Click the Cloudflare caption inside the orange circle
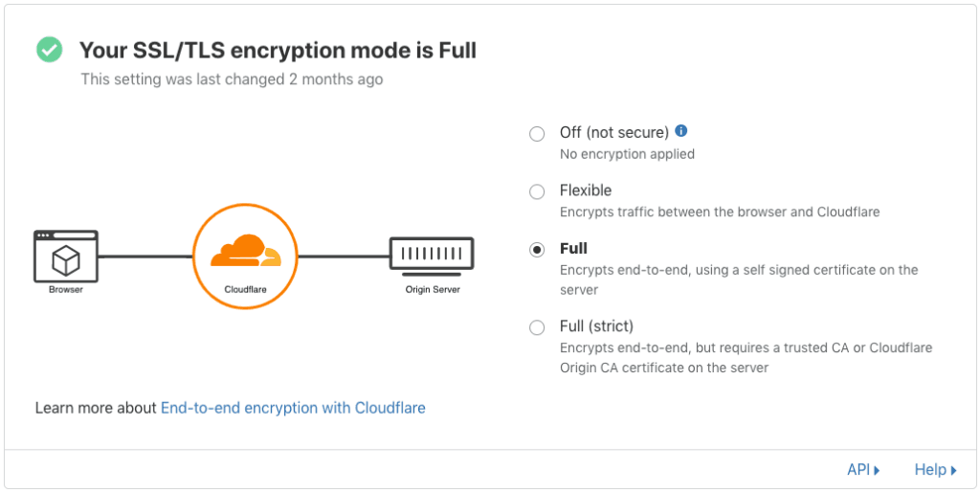The image size is (980, 492). click(247, 287)
